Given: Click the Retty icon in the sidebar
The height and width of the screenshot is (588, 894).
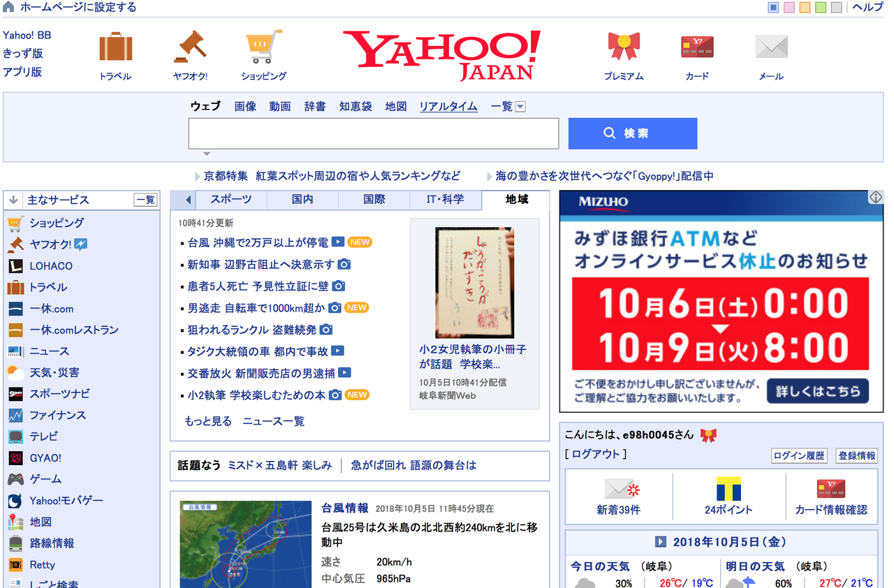Looking at the screenshot, I should tap(15, 565).
